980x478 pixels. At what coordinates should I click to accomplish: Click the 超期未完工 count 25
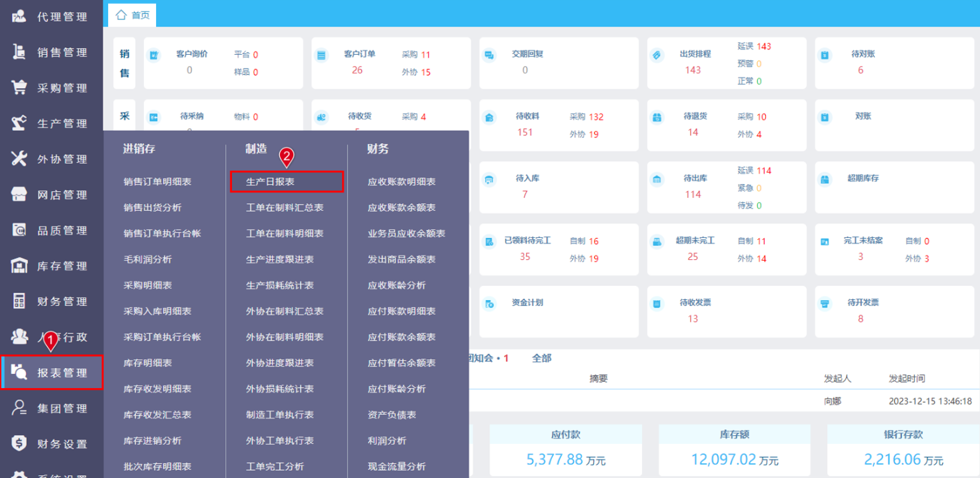click(x=693, y=257)
